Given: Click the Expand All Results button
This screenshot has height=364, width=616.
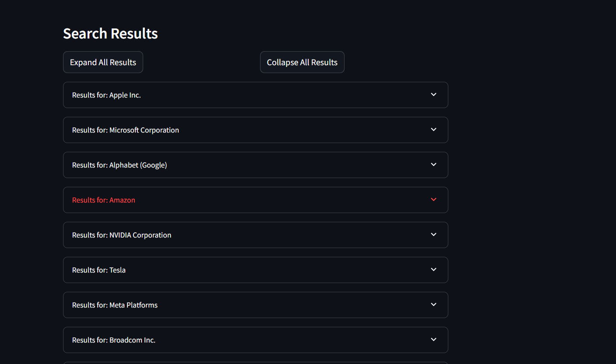Looking at the screenshot, I should [x=103, y=62].
